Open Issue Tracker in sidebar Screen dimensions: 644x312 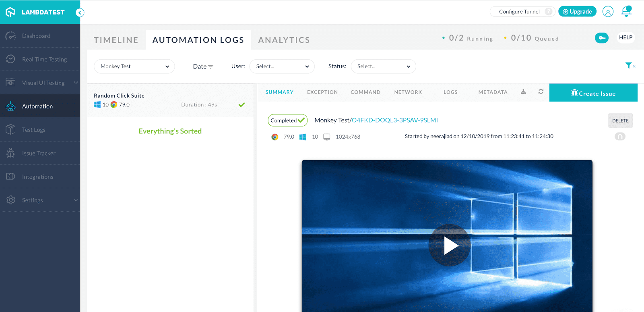(39, 153)
